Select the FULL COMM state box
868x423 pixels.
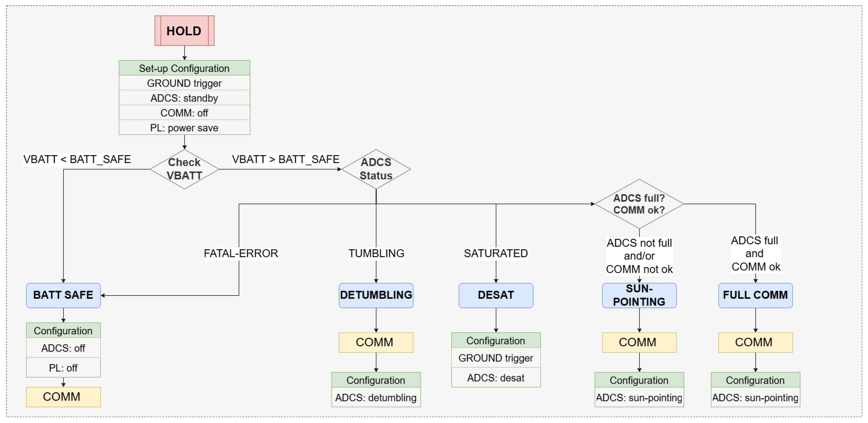click(x=755, y=295)
